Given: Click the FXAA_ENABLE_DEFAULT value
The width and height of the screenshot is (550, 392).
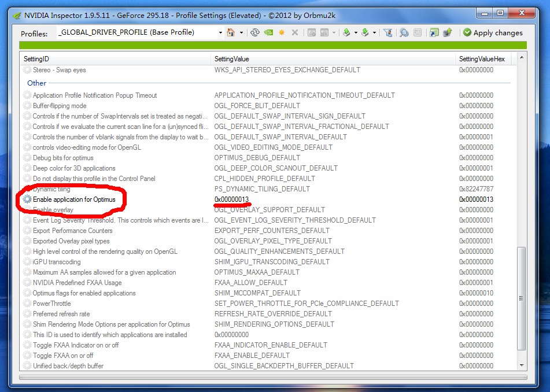Looking at the screenshot, I should [252, 355].
